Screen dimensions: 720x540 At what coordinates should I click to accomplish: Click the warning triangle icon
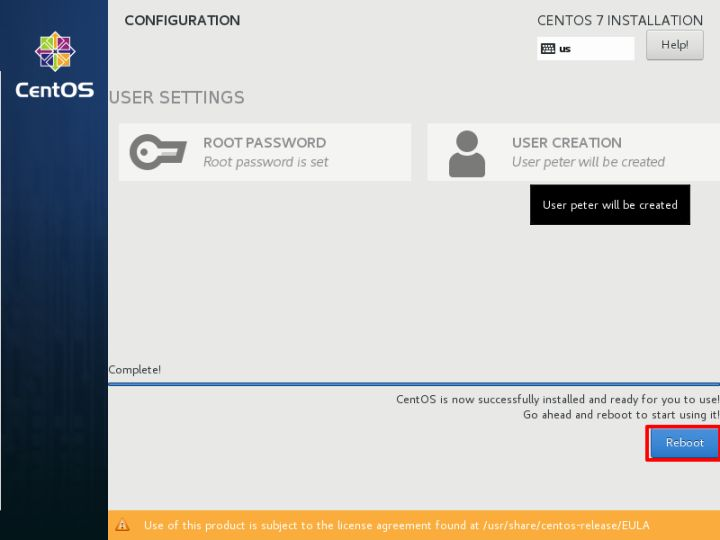[123, 525]
